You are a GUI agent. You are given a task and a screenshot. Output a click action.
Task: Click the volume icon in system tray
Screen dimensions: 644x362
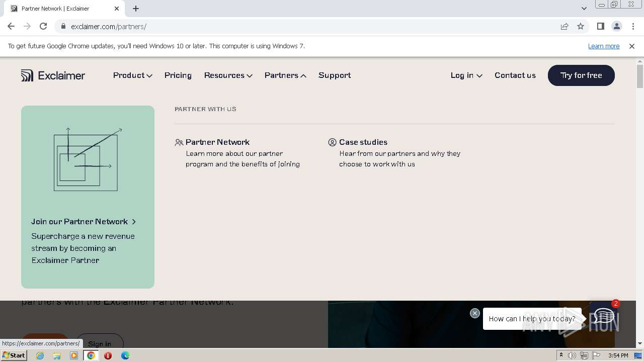pos(572,355)
